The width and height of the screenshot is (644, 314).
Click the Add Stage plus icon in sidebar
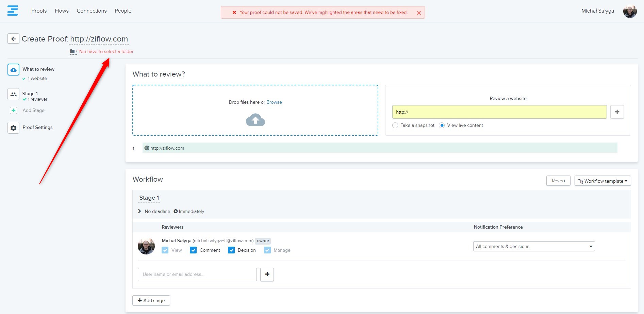pos(14,111)
